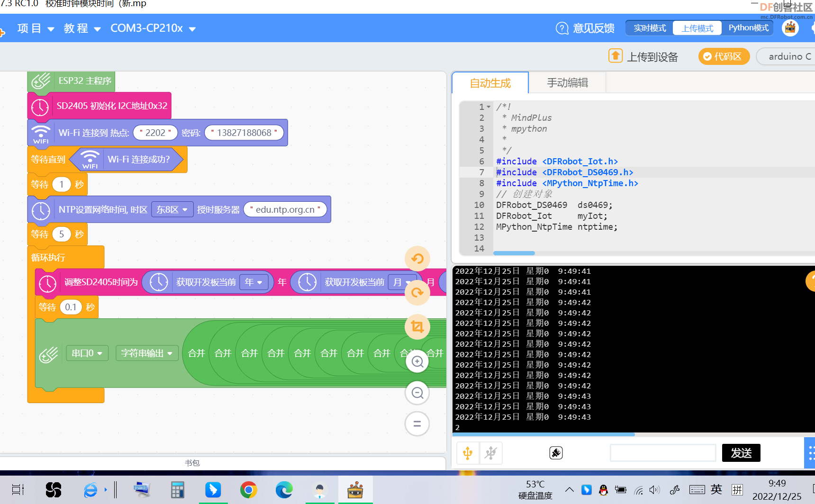815x504 pixels.
Task: Switch to real-time mode (实时模式)
Action: point(650,28)
